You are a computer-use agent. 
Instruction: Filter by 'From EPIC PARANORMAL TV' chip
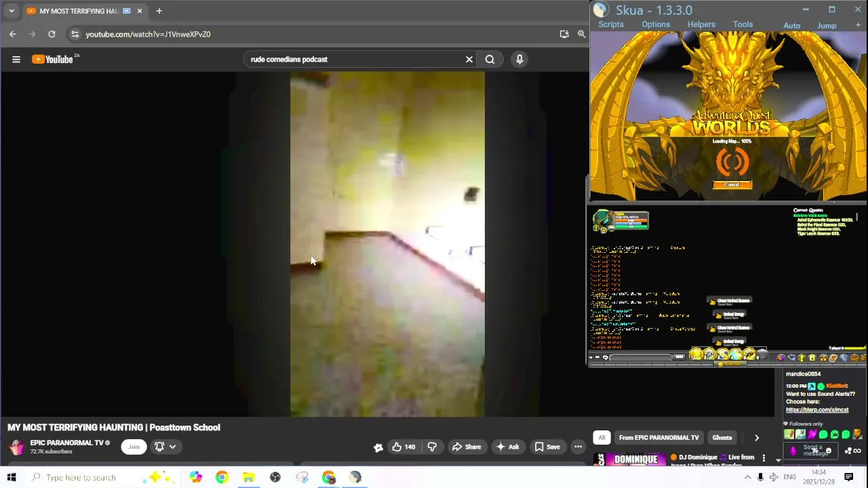(658, 438)
